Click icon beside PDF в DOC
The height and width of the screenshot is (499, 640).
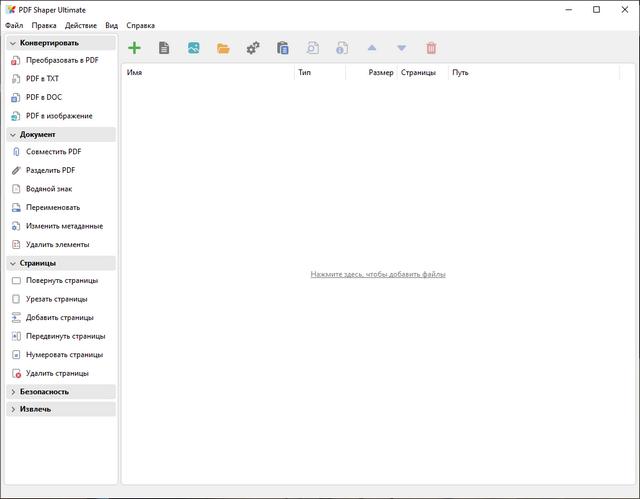click(16, 98)
